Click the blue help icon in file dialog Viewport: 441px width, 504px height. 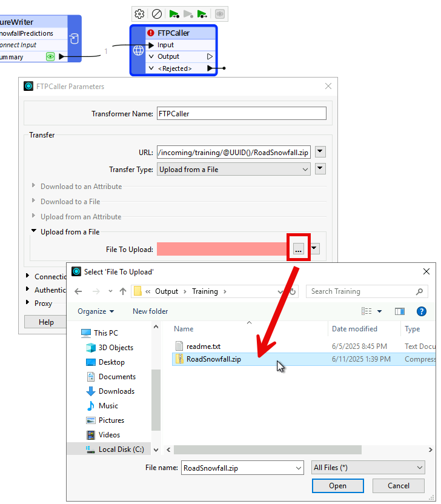[422, 311]
